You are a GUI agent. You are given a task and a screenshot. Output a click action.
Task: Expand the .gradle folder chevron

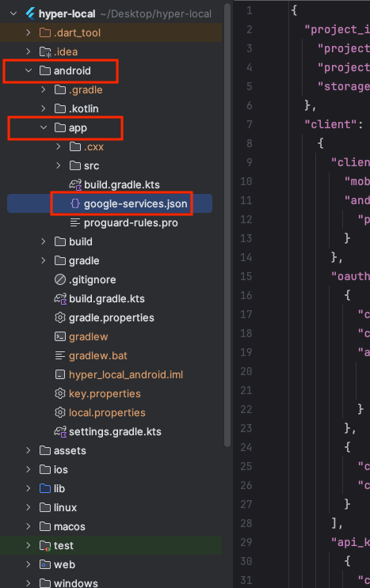point(44,89)
